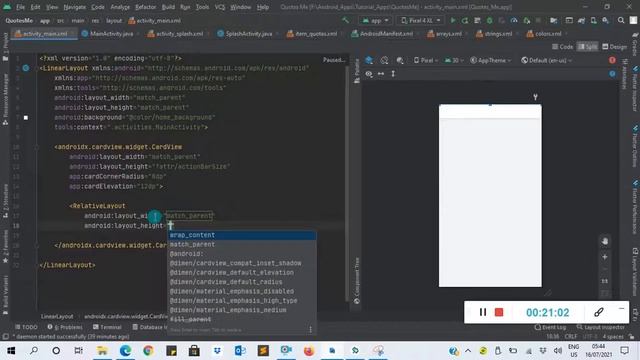Screen dimensions: 640x360
Task: Open the AppTheme dropdown
Action: (491, 60)
